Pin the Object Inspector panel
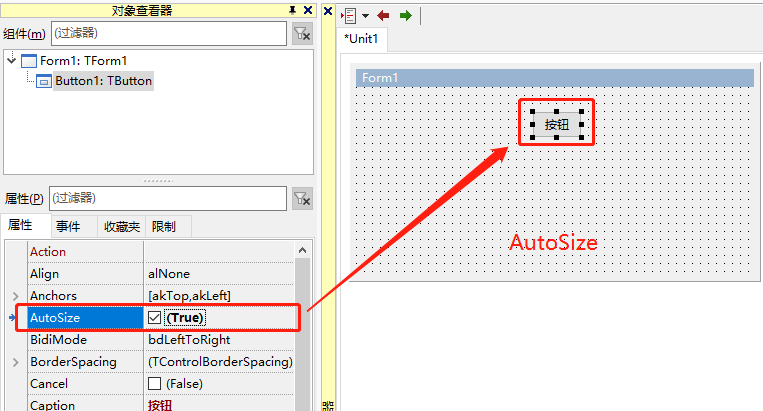The height and width of the screenshot is (411, 763). click(x=292, y=10)
